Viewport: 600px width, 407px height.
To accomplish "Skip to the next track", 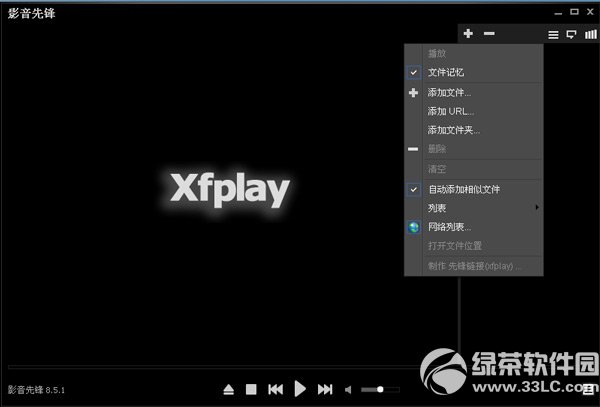I will (x=325, y=389).
